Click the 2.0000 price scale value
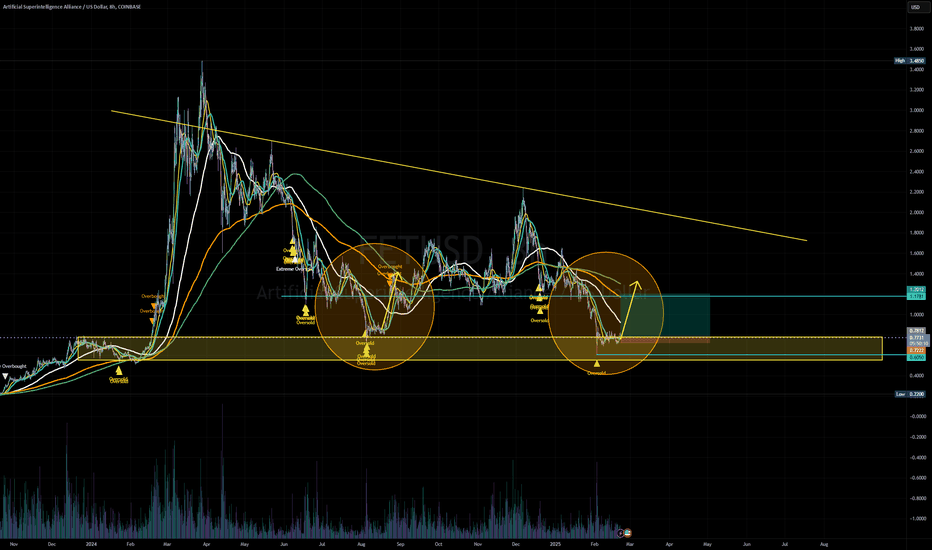The width and height of the screenshot is (932, 550). 916,212
